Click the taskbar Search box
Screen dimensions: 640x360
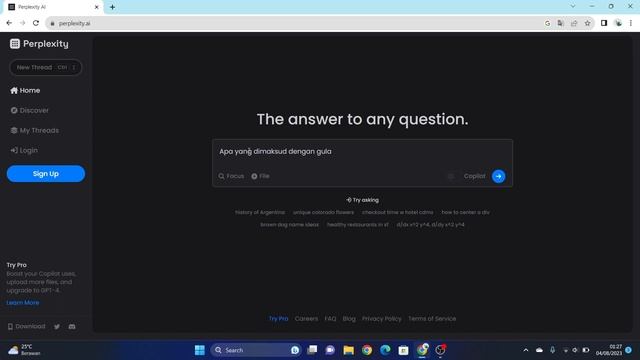coord(256,350)
